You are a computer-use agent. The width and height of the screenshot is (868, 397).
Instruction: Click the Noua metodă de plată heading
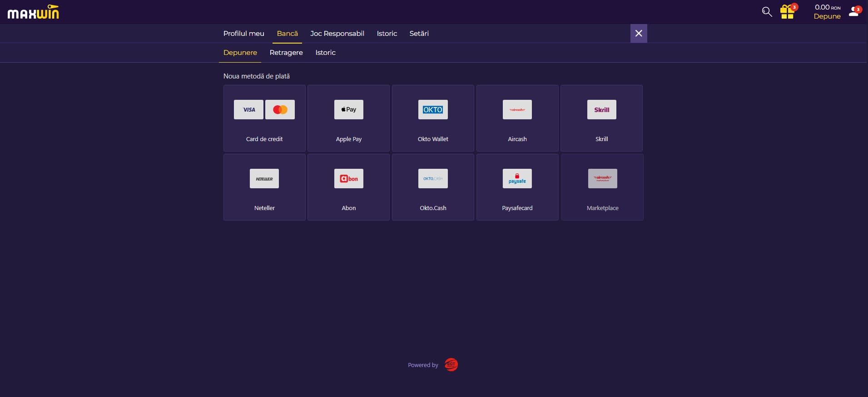click(256, 76)
